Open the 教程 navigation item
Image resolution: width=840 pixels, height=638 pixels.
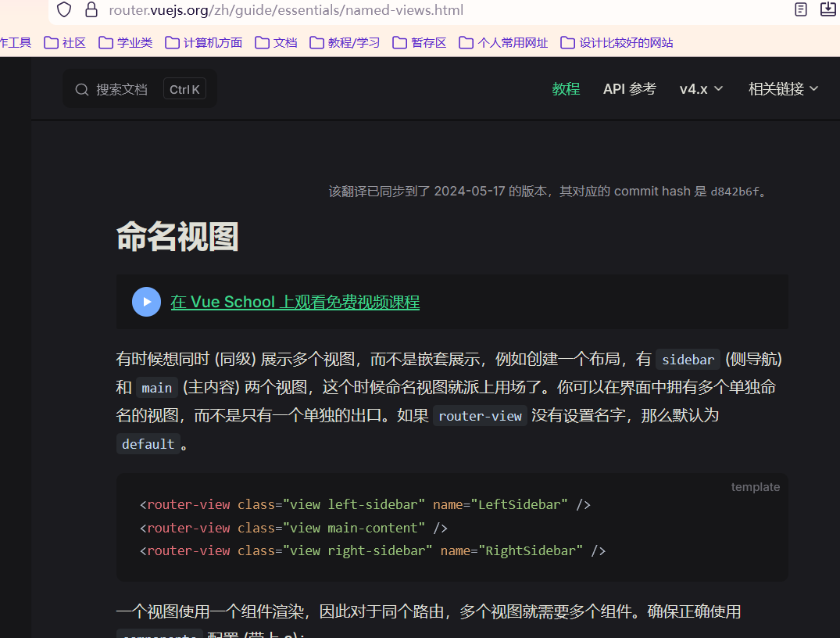coord(566,89)
